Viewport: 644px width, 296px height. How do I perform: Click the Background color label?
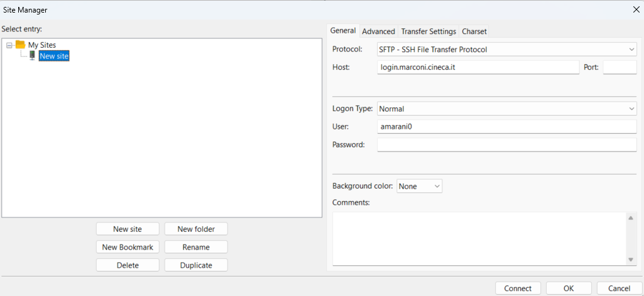pyautogui.click(x=363, y=186)
